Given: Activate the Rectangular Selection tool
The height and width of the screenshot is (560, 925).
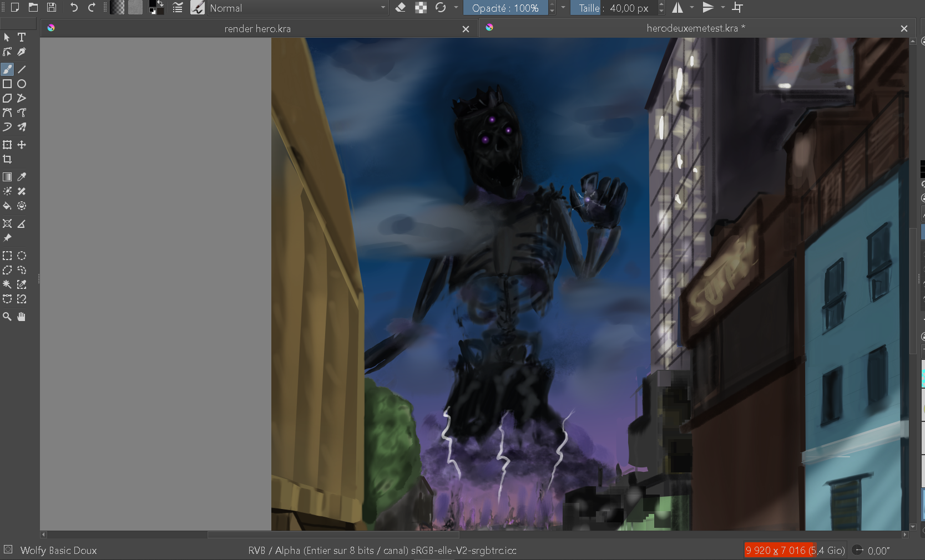Looking at the screenshot, I should click(7, 256).
